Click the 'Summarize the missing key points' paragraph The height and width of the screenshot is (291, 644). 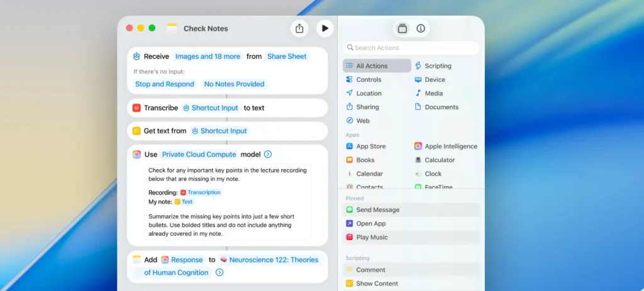pyautogui.click(x=221, y=225)
